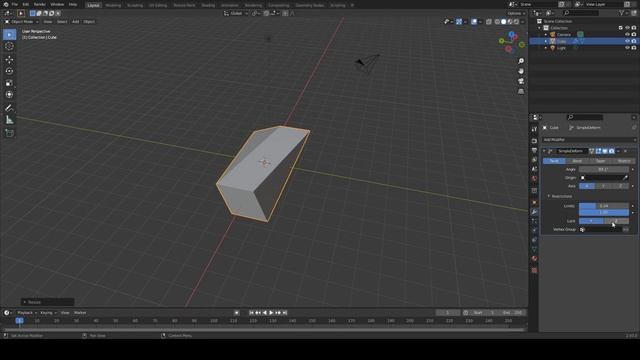Hide the Collection with eye icon

(x=627, y=28)
